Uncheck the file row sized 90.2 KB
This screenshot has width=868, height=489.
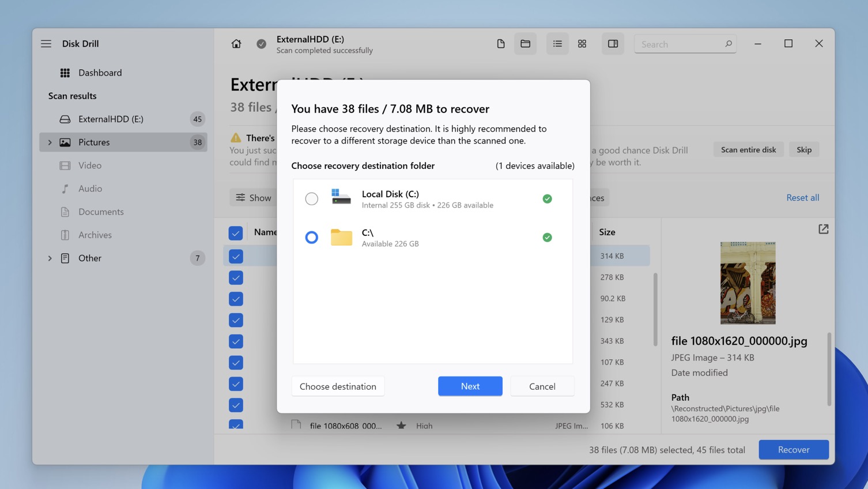[x=236, y=299]
